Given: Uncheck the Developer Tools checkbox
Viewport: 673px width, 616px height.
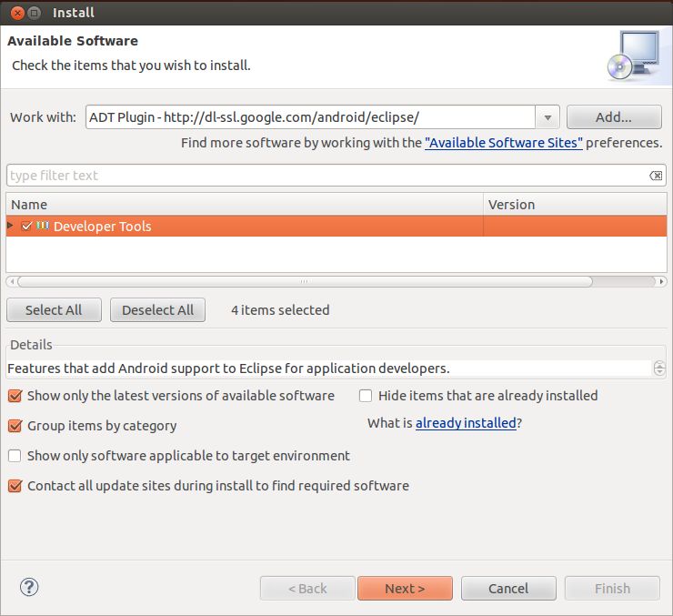Looking at the screenshot, I should [27, 226].
